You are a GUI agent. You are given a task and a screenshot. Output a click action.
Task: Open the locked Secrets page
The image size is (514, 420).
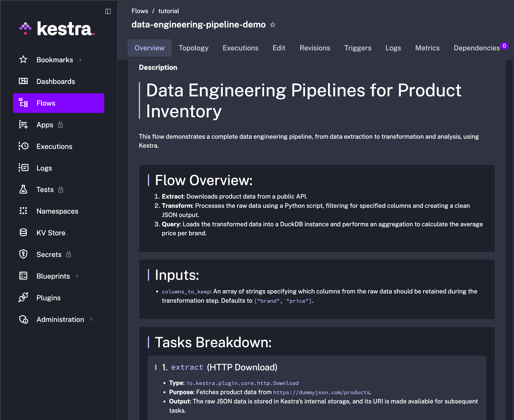49,255
